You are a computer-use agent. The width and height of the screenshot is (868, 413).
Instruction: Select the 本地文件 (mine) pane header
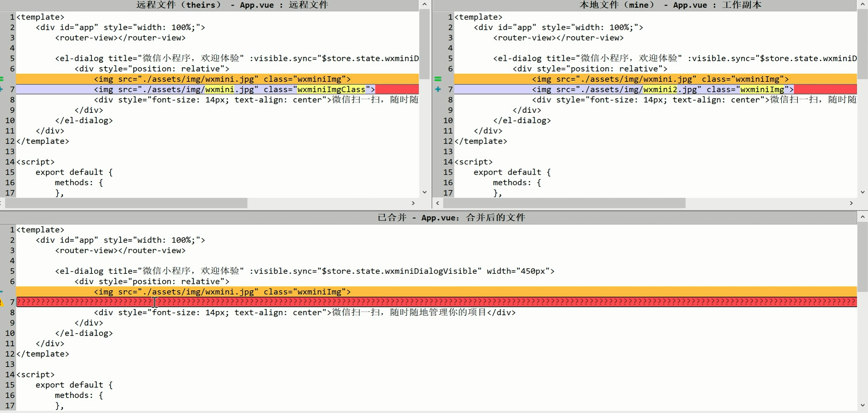pos(670,5)
